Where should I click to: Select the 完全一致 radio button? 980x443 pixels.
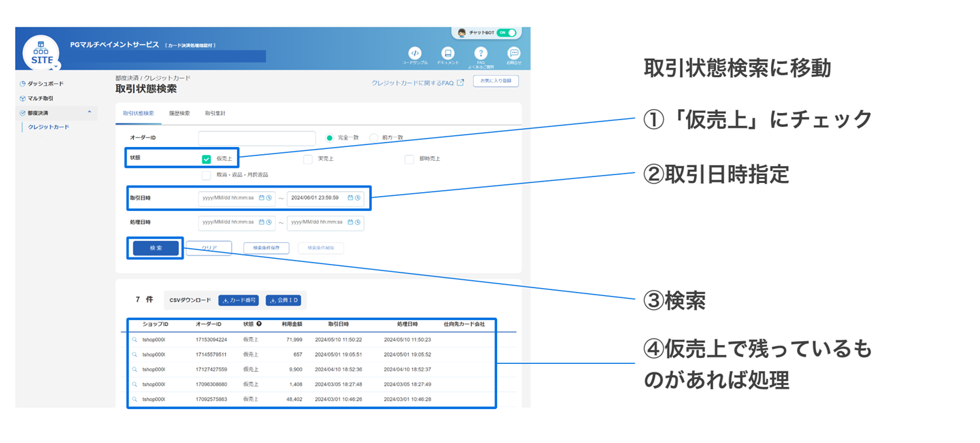coord(329,138)
